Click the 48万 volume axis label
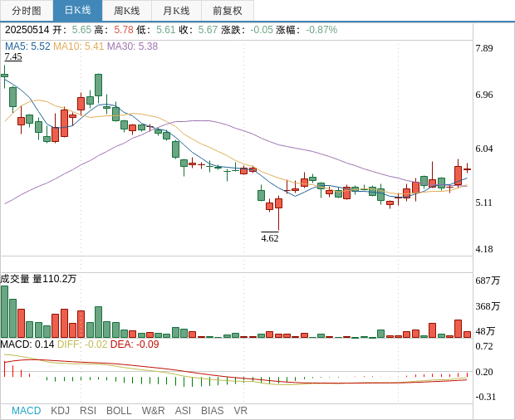The width and height of the screenshot is (515, 420). [x=485, y=331]
